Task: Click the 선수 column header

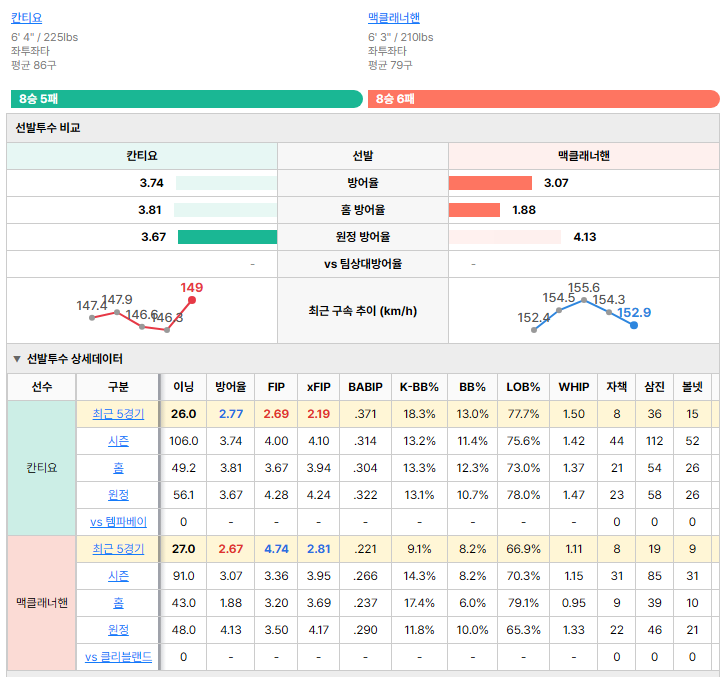Action: 42,387
